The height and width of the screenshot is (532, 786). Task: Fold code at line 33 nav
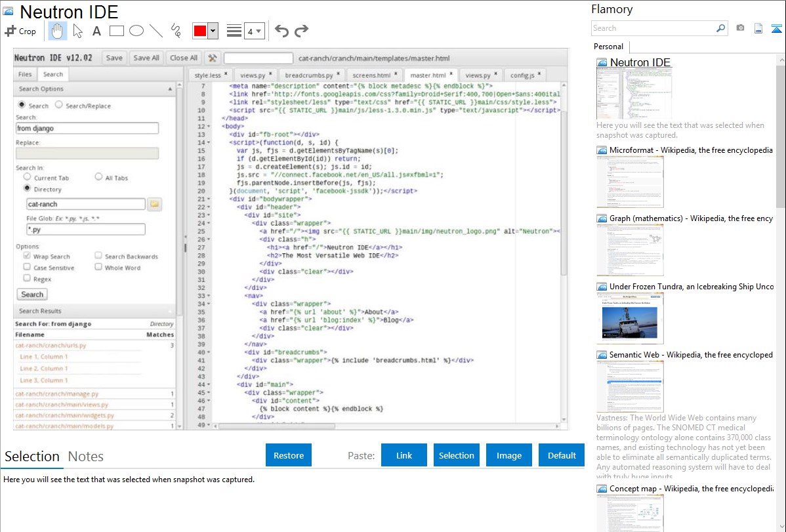pos(209,296)
